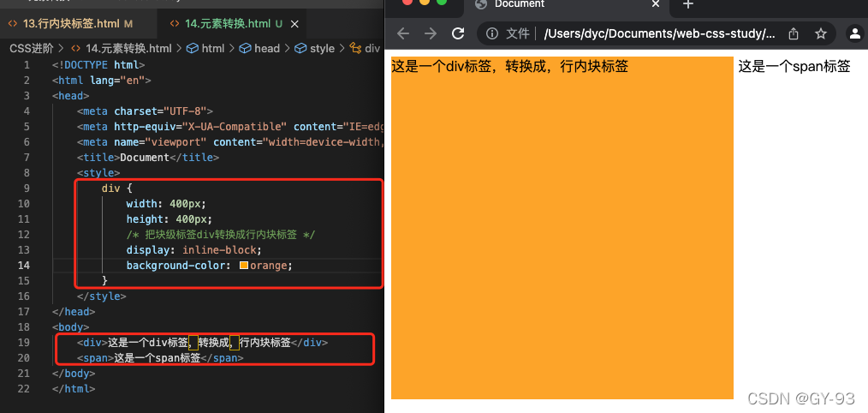Close the 14.元素转换.html tab
This screenshot has height=413, width=868.
point(294,24)
